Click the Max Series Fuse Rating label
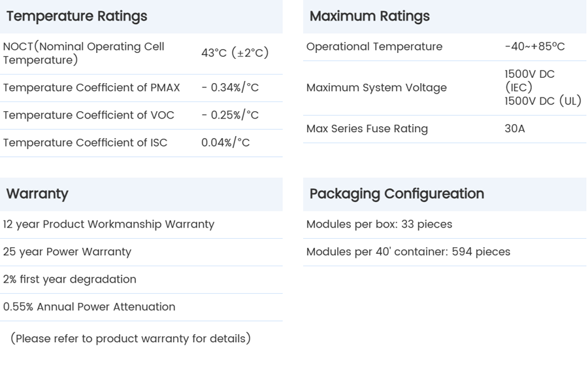 click(x=367, y=129)
